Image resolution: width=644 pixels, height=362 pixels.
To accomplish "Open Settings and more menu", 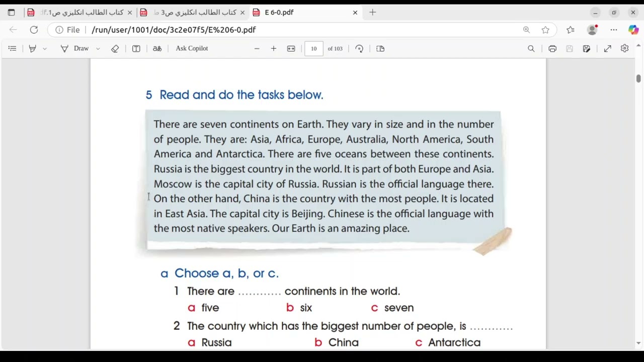I will point(614,30).
